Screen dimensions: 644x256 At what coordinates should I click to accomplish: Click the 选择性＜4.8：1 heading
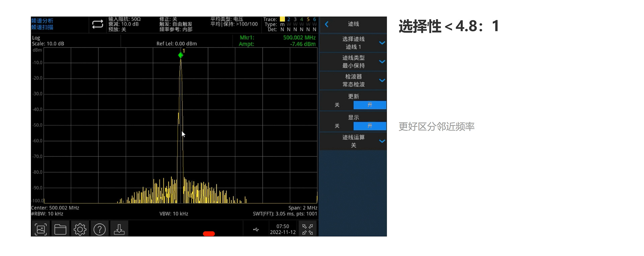coord(449,26)
